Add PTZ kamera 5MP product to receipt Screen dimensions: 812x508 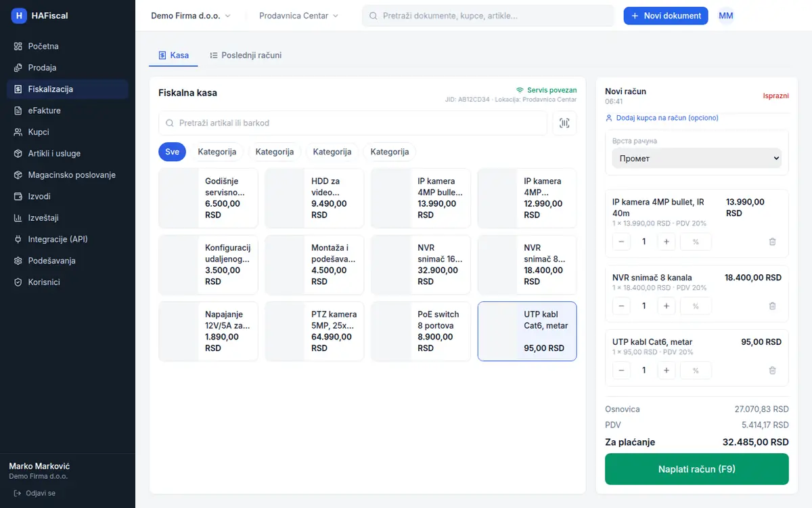tap(315, 331)
